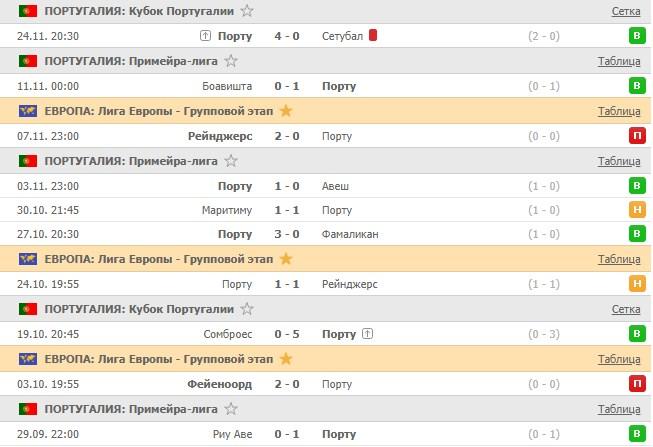Open Таблица link for first Лига Европы section

[x=619, y=111]
